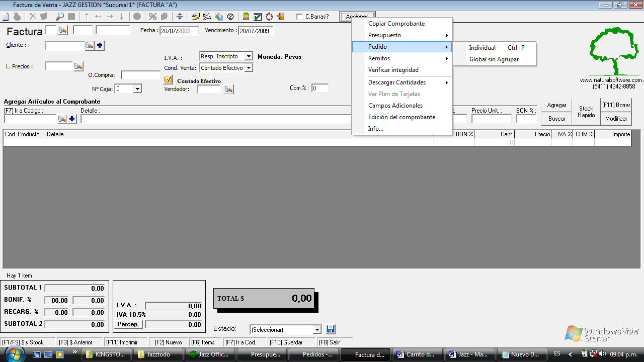Open the L. Precios lookup icon
The width and height of the screenshot is (644, 362).
(x=78, y=66)
